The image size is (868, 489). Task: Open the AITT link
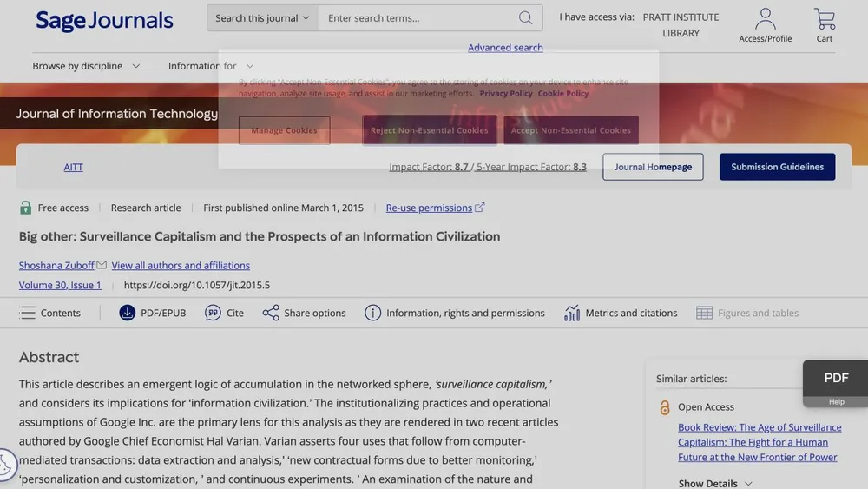(x=73, y=167)
